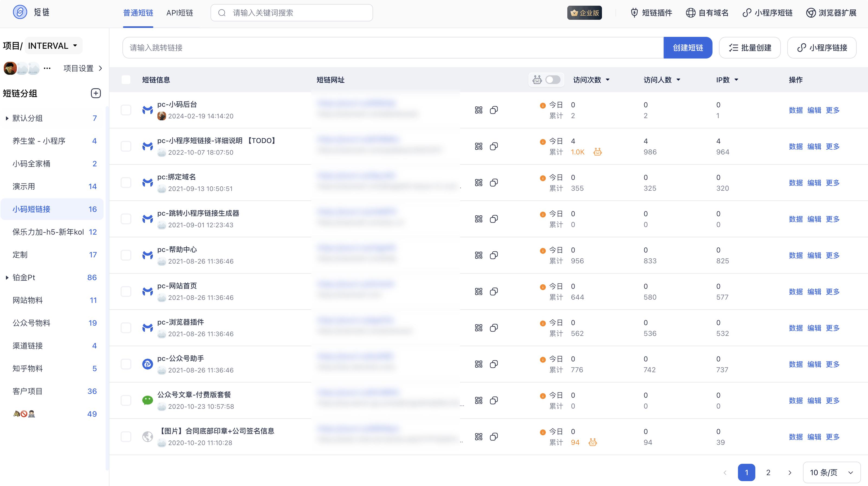868x486 pixels.
Task: Click the 请输入跳转链接 input field
Action: click(x=393, y=48)
